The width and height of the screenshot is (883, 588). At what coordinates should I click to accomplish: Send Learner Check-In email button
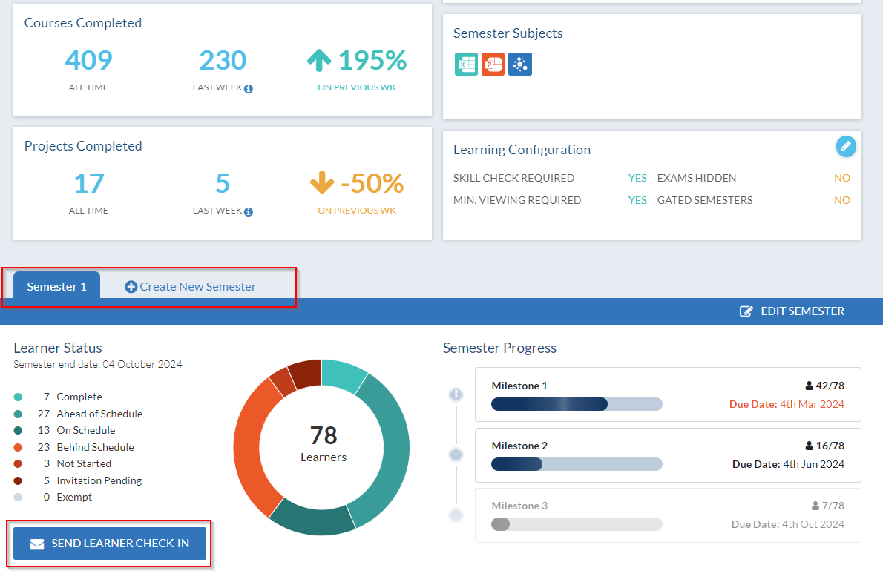click(x=110, y=544)
